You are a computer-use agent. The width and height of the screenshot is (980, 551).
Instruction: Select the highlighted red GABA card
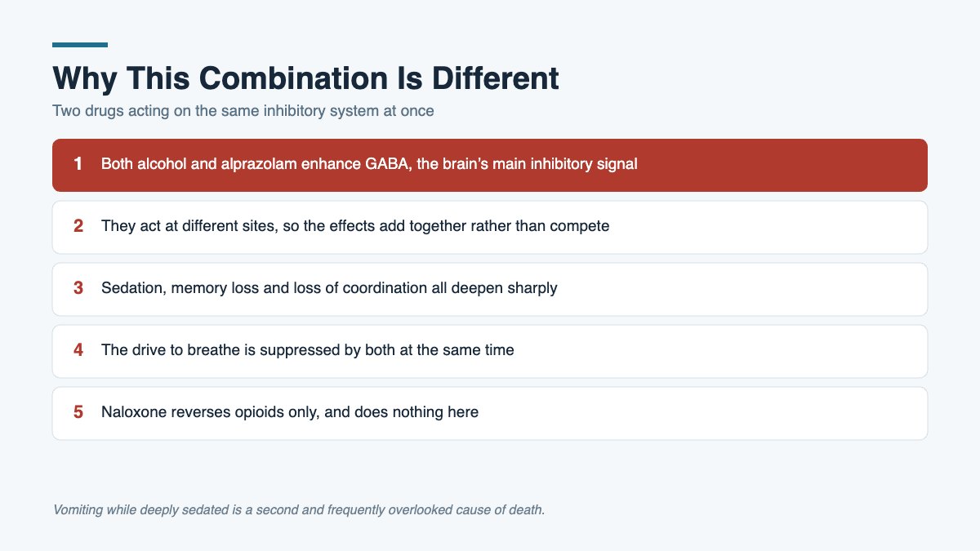coord(490,165)
